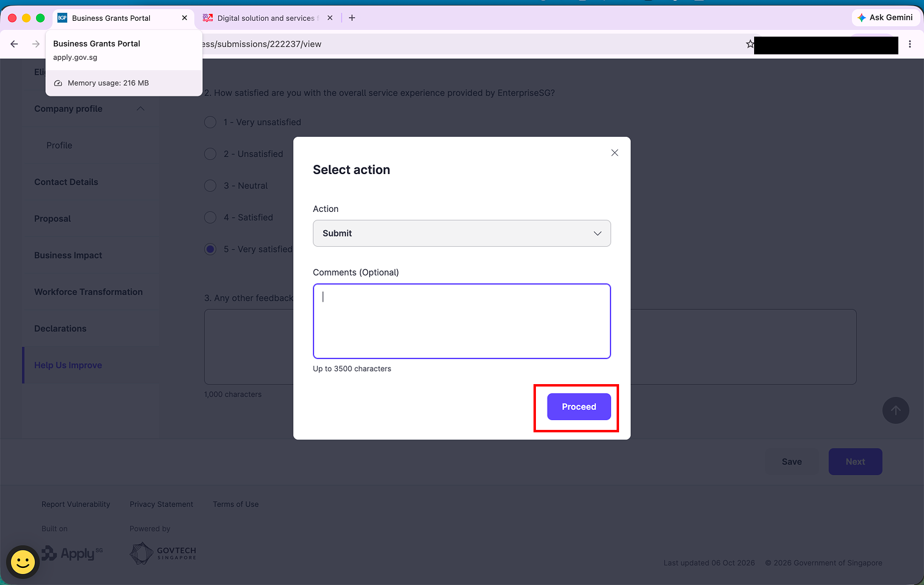The image size is (924, 585).
Task: Open the Workforce Transformation section
Action: (x=89, y=292)
